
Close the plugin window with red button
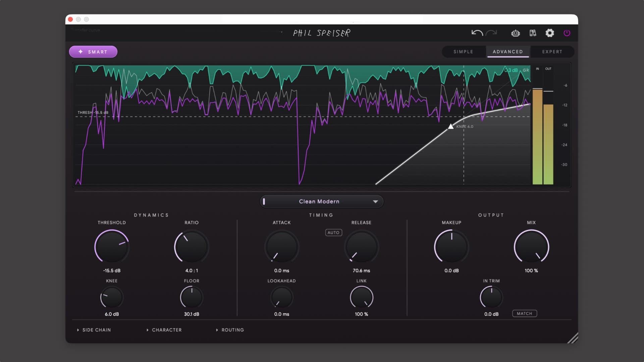coord(70,19)
